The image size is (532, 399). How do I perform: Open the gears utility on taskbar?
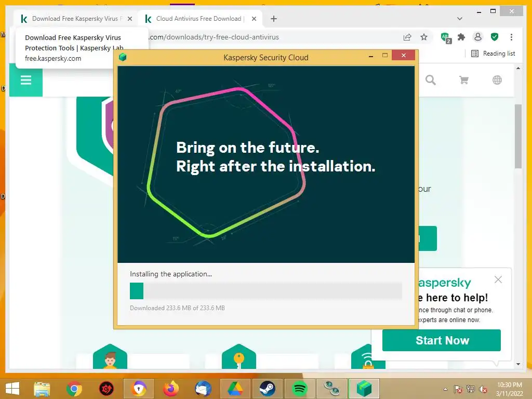click(x=332, y=389)
